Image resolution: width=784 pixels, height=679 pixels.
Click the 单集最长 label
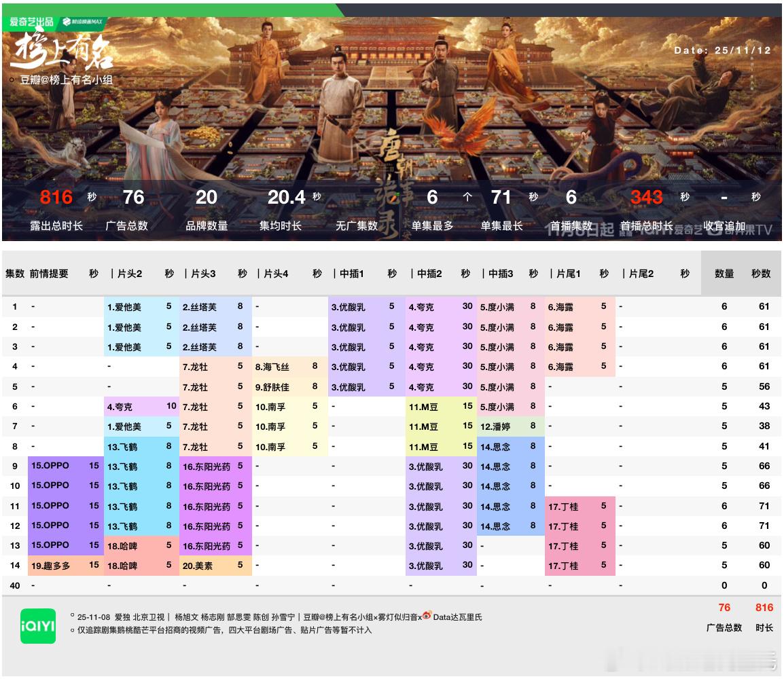501,226
